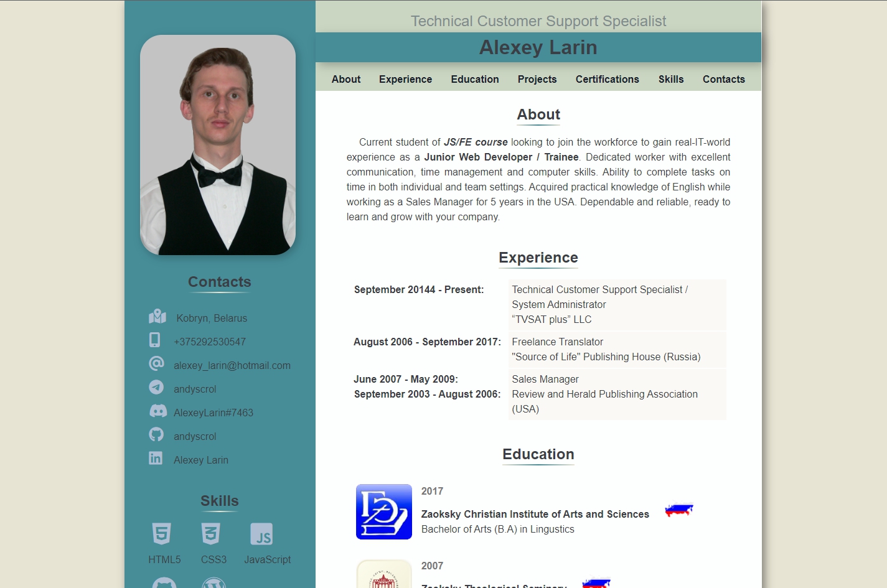
Task: Click 'August 2006 - September 2017:' date
Action: coord(427,342)
